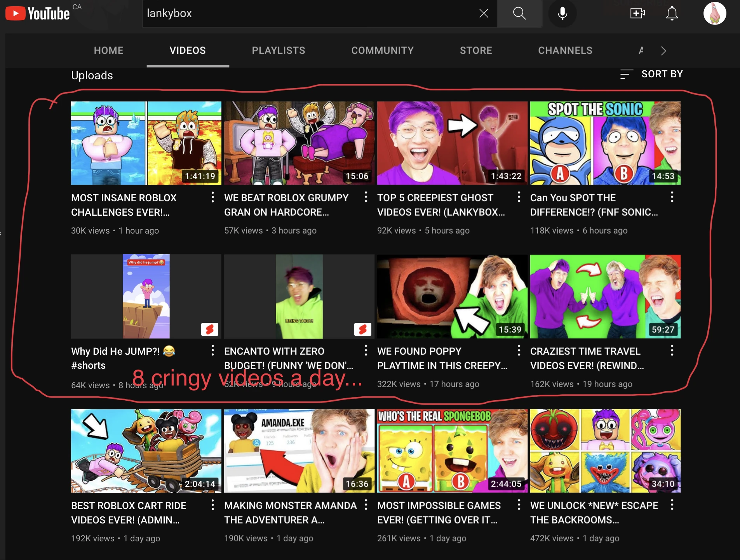Switch to the COMMUNITY tab
The width and height of the screenshot is (740, 560).
[383, 50]
